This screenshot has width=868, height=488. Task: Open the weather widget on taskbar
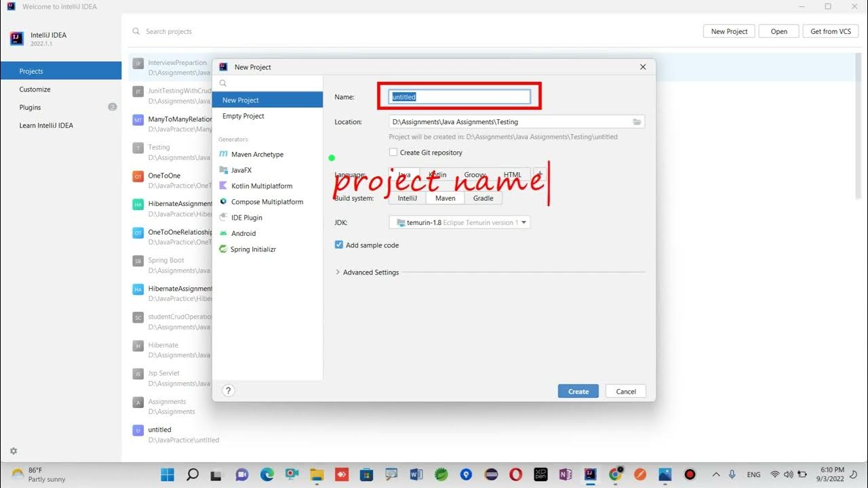pyautogui.click(x=38, y=474)
